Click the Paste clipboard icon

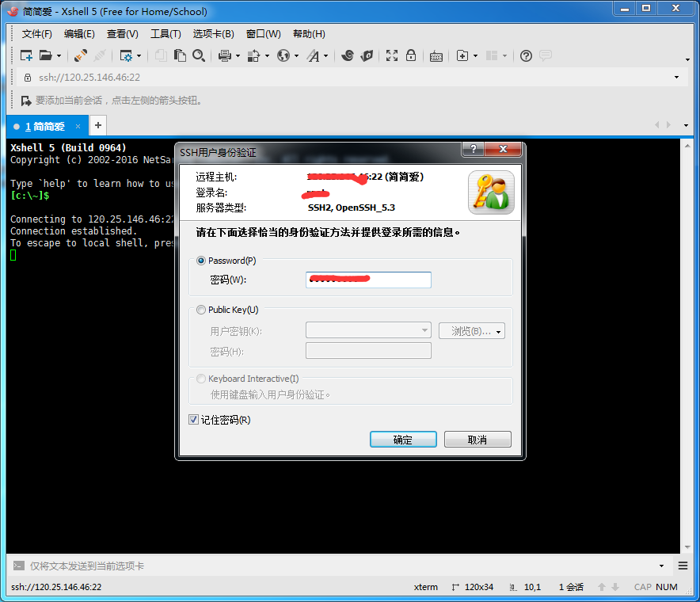[x=180, y=55]
